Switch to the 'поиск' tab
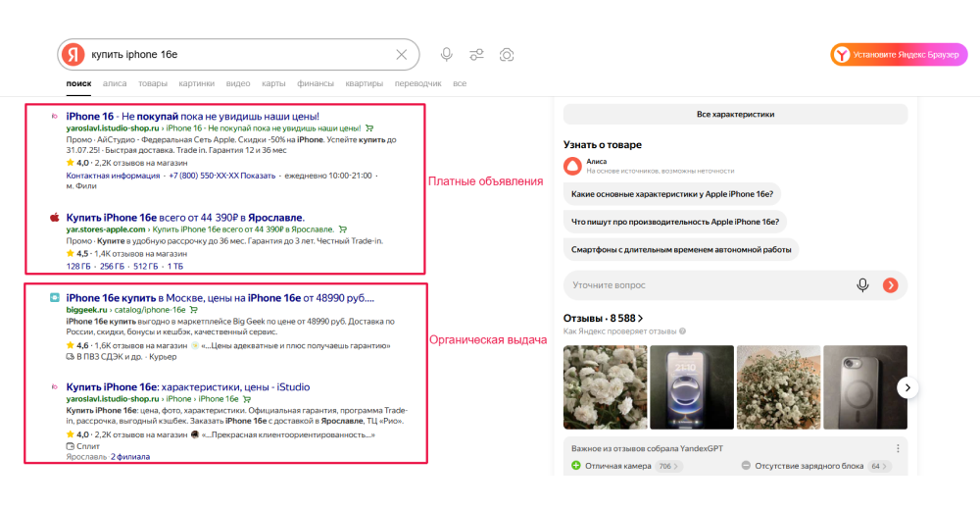This screenshot has height=508, width=980. point(78,83)
